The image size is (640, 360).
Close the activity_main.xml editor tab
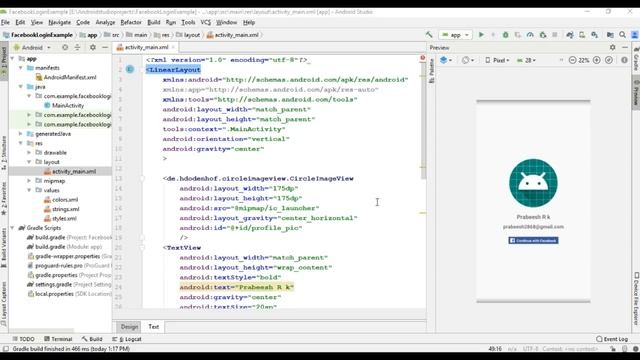point(173,47)
